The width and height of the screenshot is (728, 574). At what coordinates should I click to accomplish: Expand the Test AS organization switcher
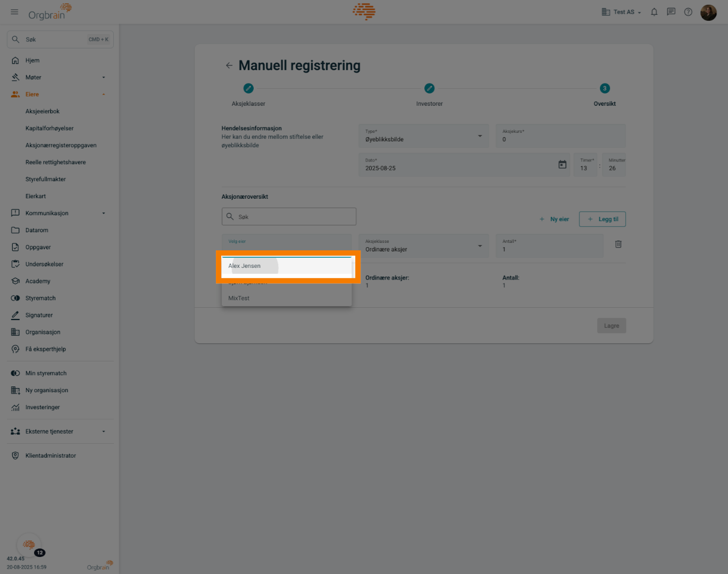pos(621,12)
